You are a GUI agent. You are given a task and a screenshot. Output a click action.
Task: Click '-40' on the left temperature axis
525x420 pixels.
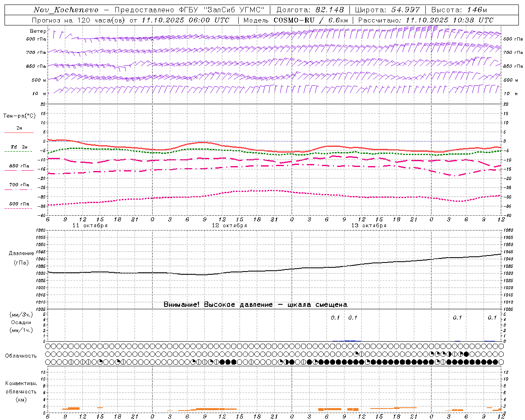click(42, 215)
